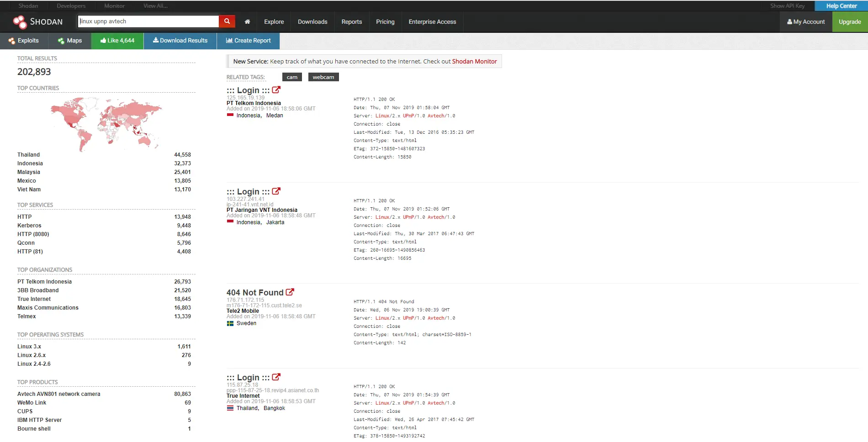Filter by HTTP (8080) service
This screenshot has width=868, height=442.
click(33, 234)
